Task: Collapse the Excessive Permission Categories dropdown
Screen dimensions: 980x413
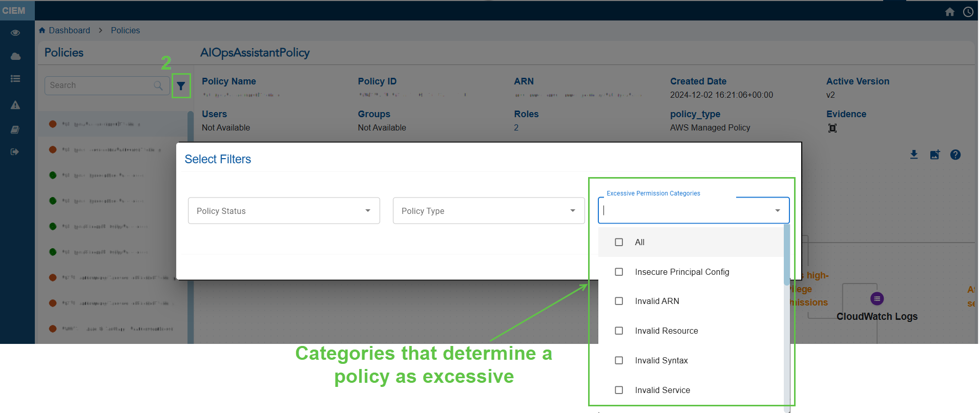Action: point(777,211)
